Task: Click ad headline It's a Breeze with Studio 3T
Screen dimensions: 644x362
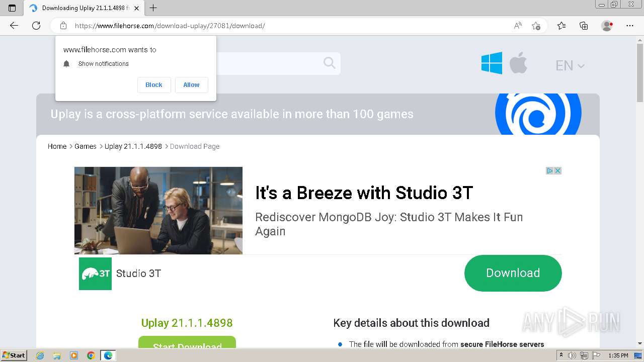Action: click(x=364, y=193)
